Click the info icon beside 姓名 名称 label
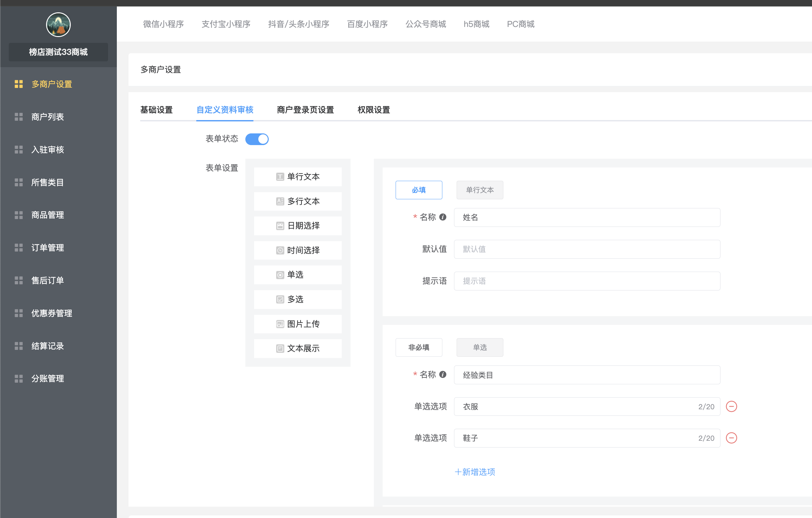Screen dimensions: 812x518 click(x=443, y=217)
